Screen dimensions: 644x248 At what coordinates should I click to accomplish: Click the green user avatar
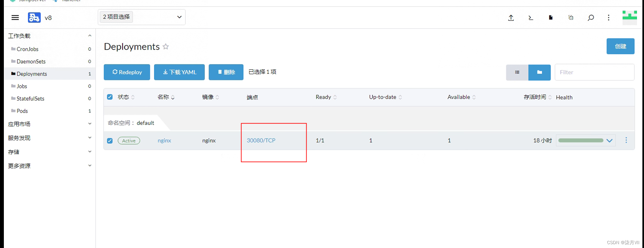click(x=630, y=18)
